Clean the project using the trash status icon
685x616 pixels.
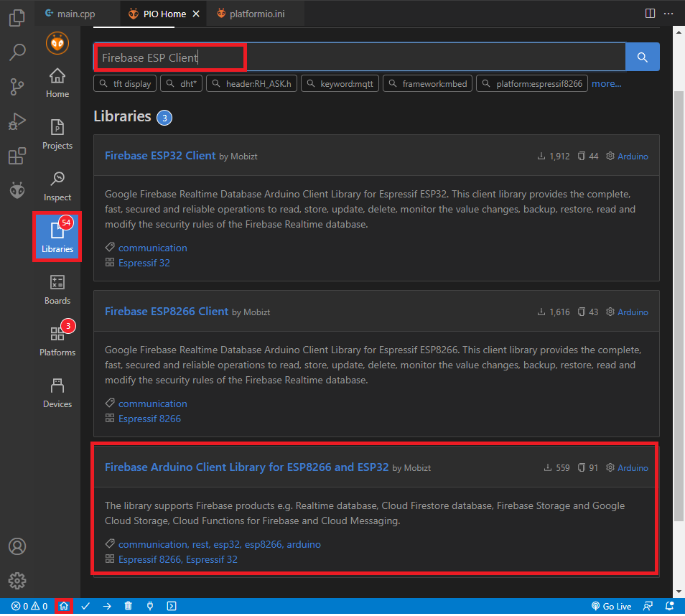pos(128,606)
